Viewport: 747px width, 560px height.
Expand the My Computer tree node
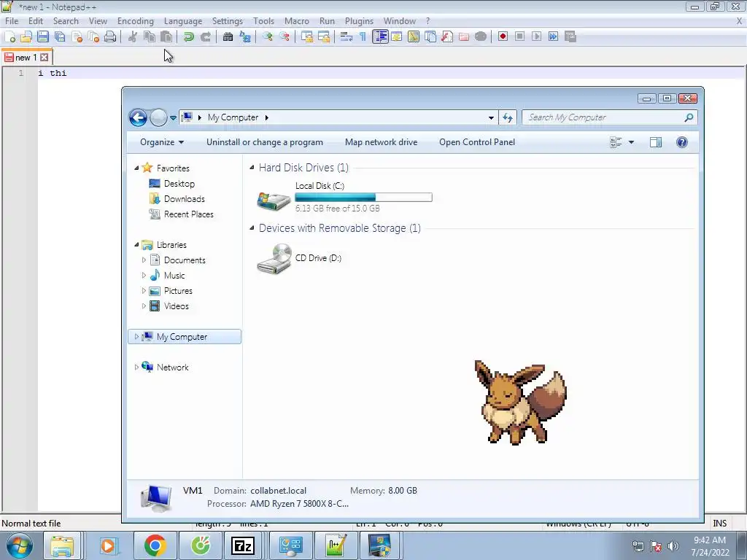coord(136,337)
